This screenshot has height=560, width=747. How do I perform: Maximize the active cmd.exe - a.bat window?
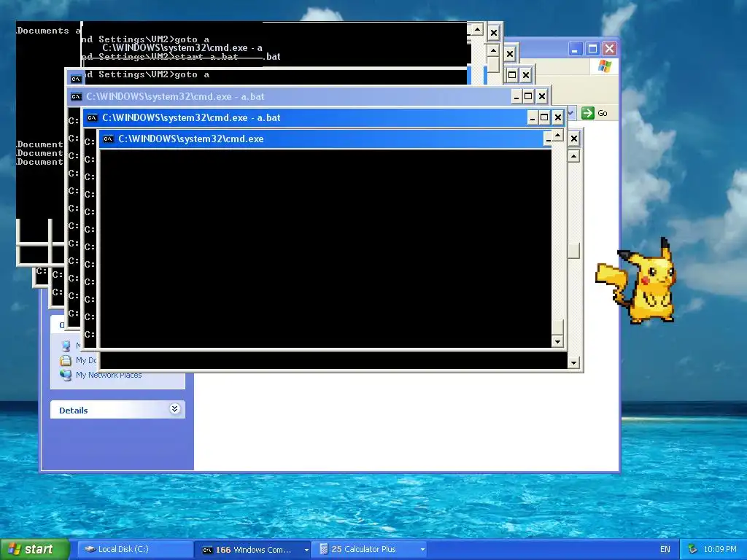pos(544,117)
